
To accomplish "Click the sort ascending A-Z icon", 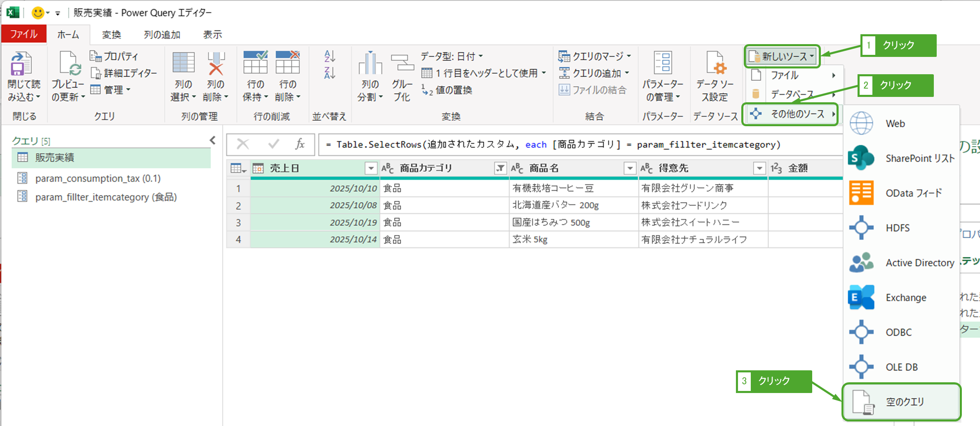I will [329, 56].
